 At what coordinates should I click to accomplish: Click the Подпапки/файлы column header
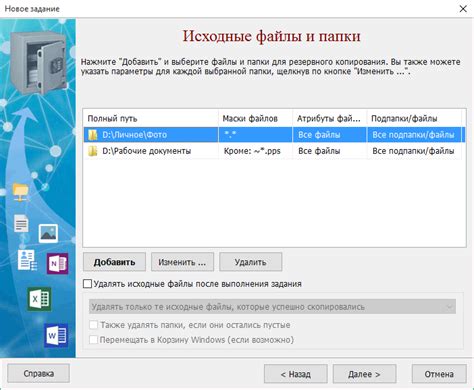414,118
